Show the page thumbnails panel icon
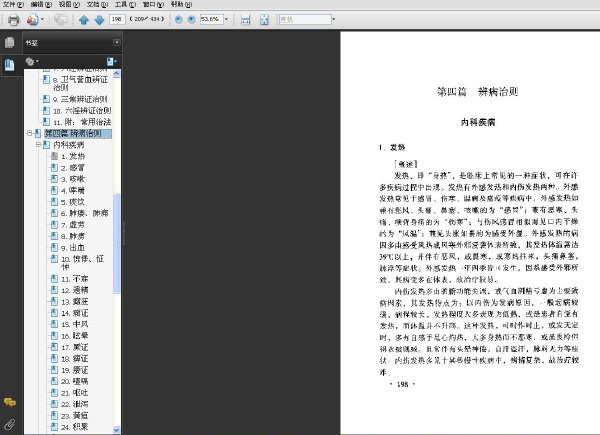The height and width of the screenshot is (435, 600). (10, 42)
